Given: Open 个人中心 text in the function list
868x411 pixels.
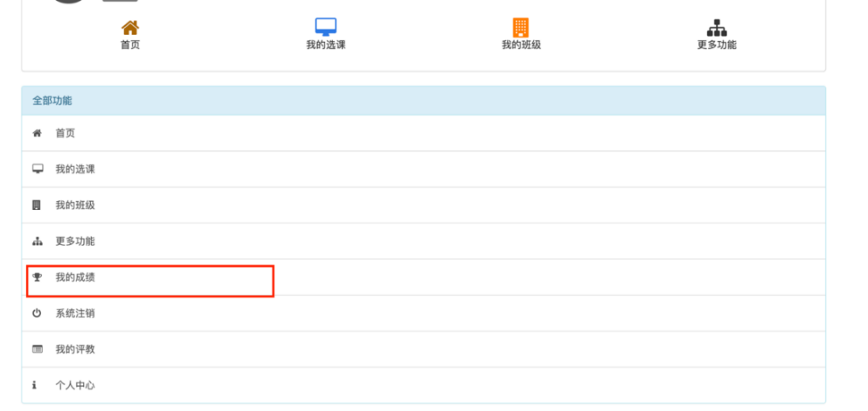Looking at the screenshot, I should pyautogui.click(x=75, y=385).
